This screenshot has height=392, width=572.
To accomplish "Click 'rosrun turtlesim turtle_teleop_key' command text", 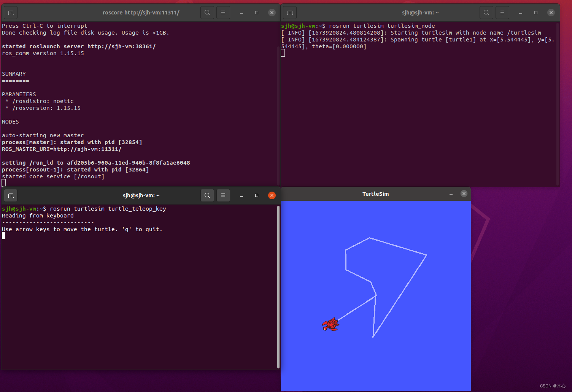I will [108, 209].
